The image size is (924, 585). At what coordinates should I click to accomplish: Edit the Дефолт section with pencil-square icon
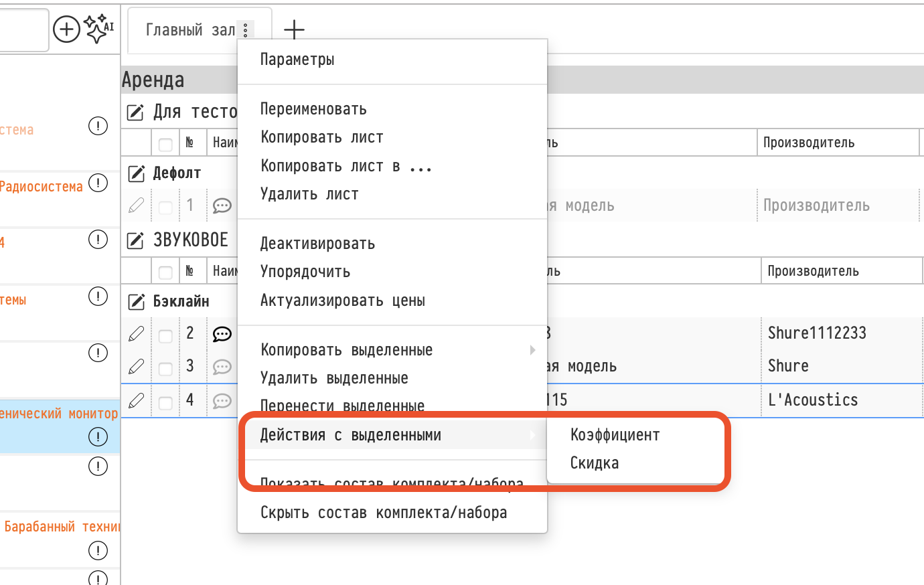click(136, 173)
